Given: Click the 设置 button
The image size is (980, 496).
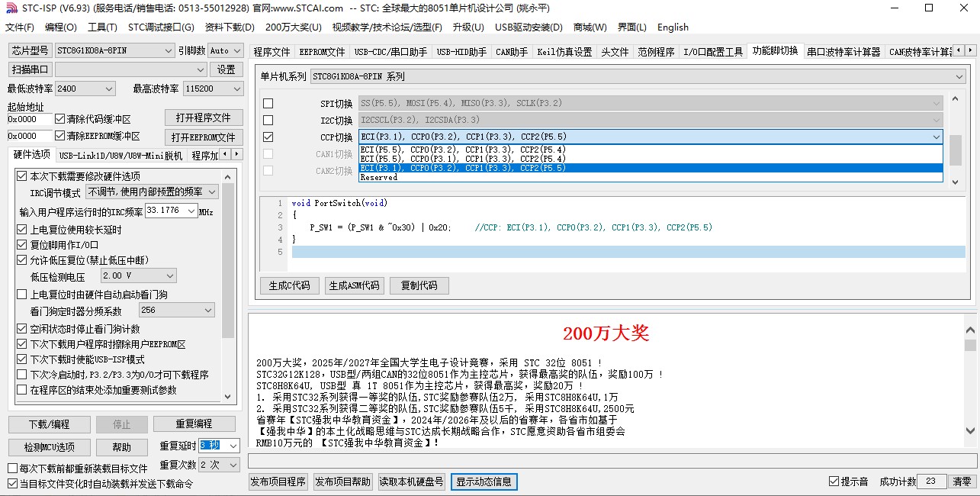Looking at the screenshot, I should point(227,69).
